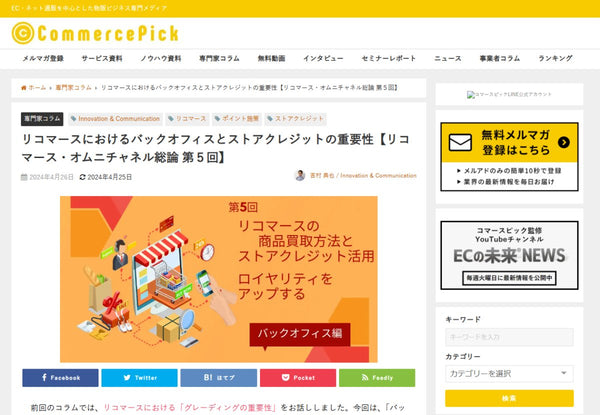The width and height of the screenshot is (600, 415).
Task: Bookmark the article with Hatebu button
Action: (x=218, y=378)
